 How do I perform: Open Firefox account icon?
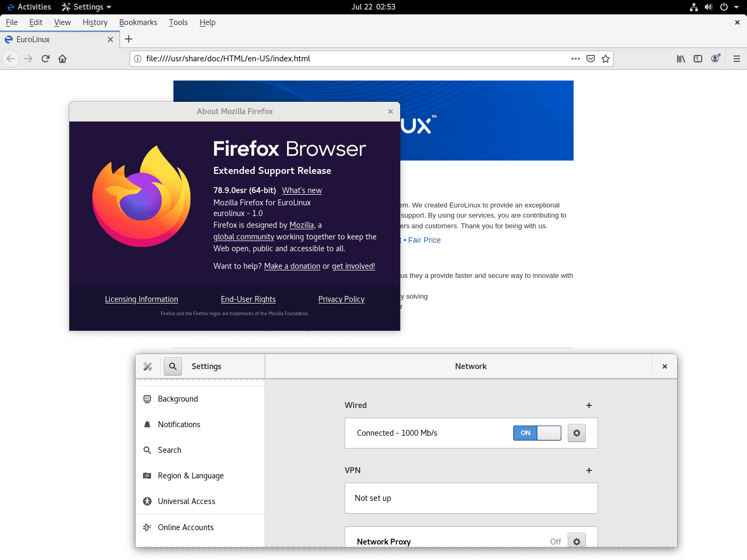tap(715, 59)
